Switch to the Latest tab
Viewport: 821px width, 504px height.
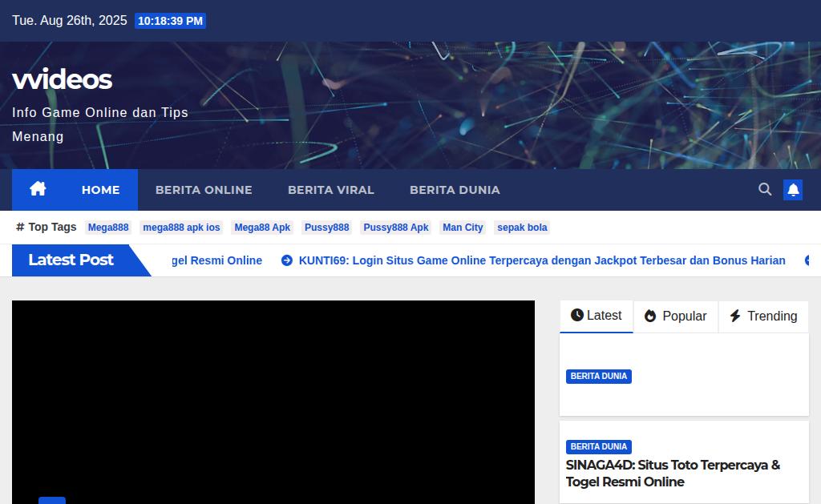[x=597, y=317]
